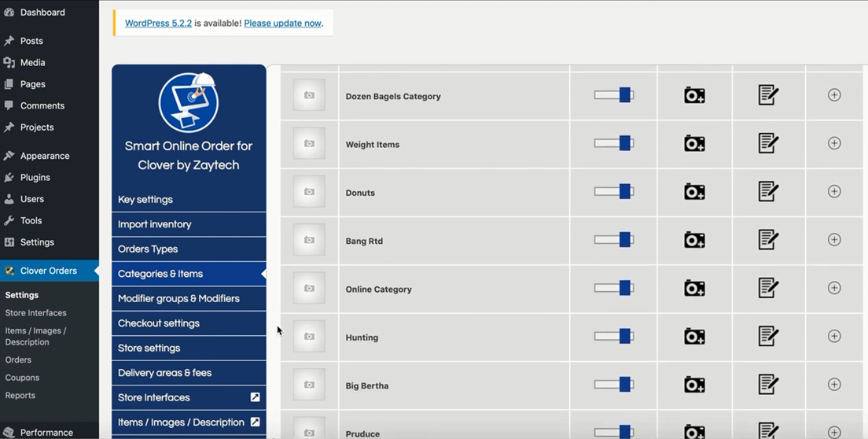This screenshot has height=439, width=868.
Task: Select Categories & Items tab
Action: click(x=189, y=274)
